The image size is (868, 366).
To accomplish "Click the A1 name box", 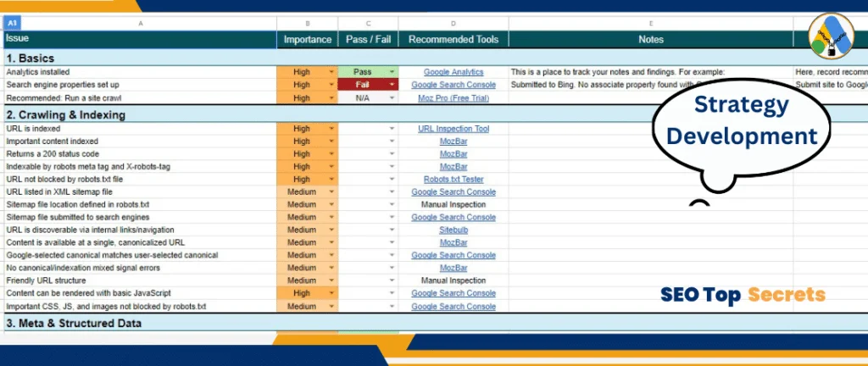I will pyautogui.click(x=14, y=25).
